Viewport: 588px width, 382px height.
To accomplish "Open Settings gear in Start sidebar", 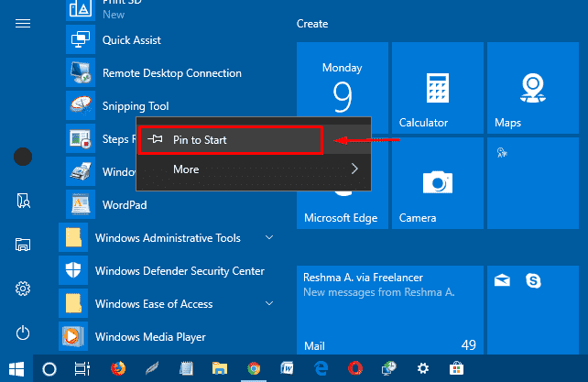I will point(23,289).
